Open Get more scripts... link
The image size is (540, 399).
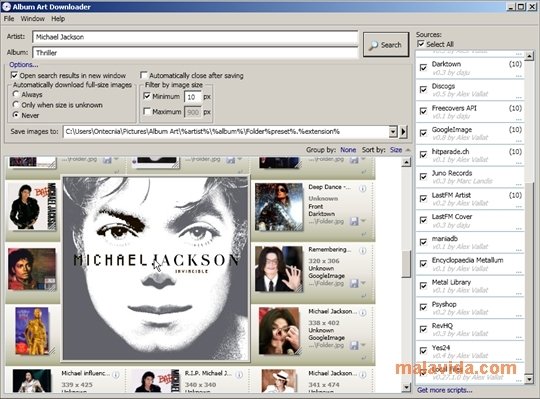point(444,390)
